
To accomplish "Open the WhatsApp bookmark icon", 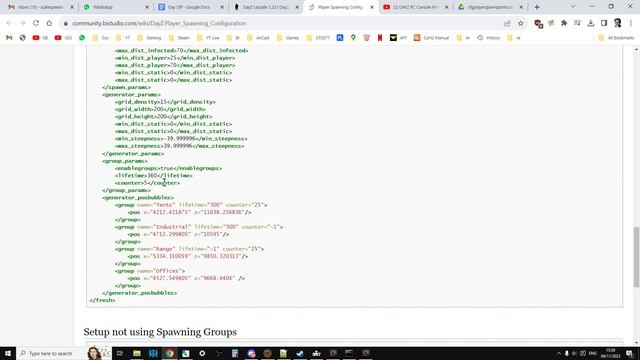I will [82, 38].
